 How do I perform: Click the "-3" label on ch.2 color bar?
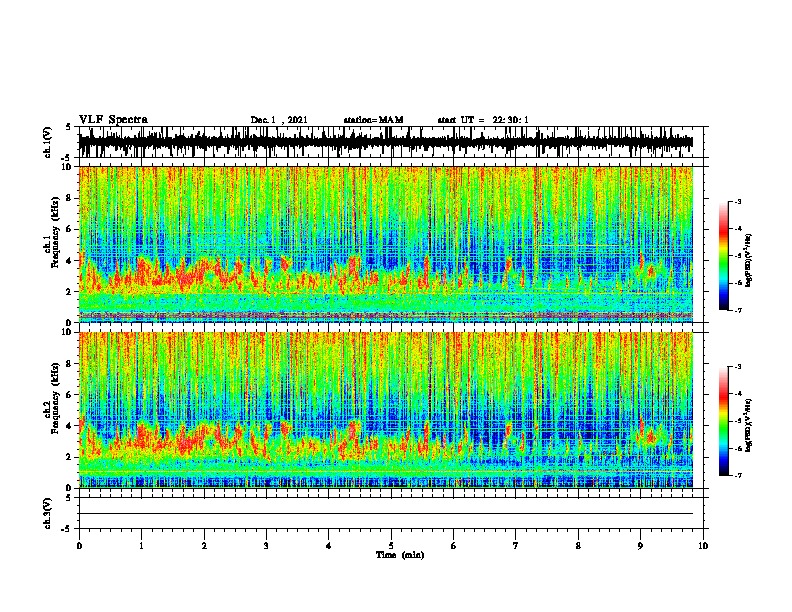pyautogui.click(x=738, y=367)
